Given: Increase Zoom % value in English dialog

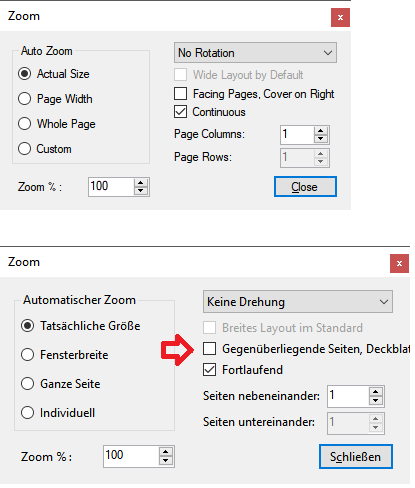Looking at the screenshot, I should 141,183.
